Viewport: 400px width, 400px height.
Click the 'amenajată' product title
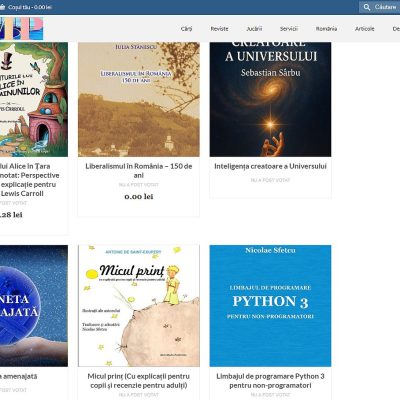[x=19, y=376]
